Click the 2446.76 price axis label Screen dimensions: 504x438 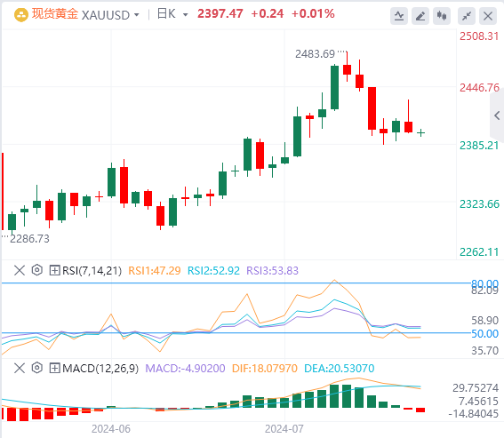(479, 87)
